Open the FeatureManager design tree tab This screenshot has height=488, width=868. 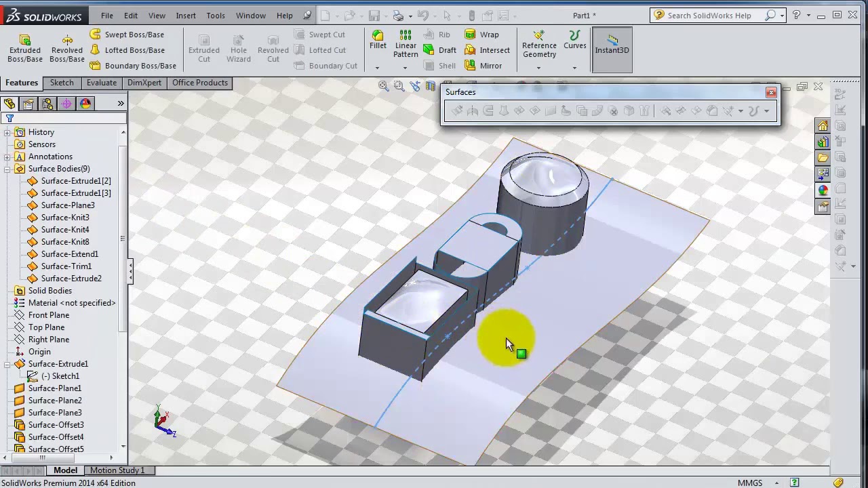coord(9,104)
